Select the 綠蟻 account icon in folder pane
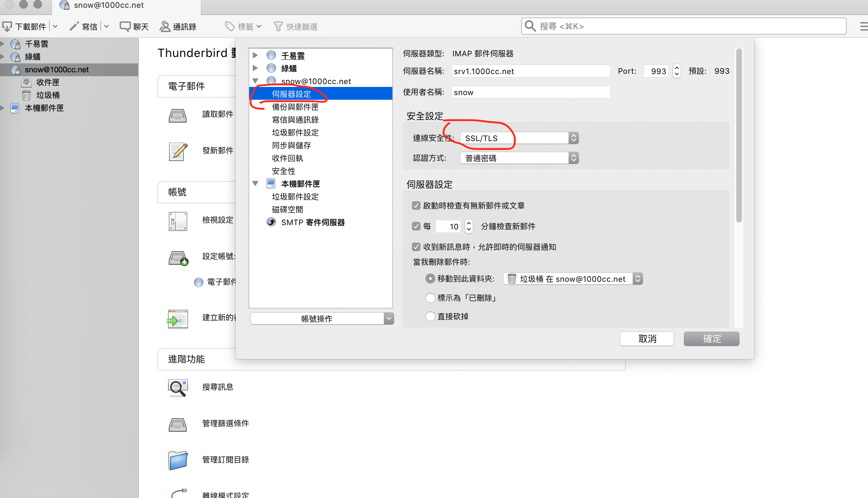The height and width of the screenshot is (498, 868). click(15, 57)
